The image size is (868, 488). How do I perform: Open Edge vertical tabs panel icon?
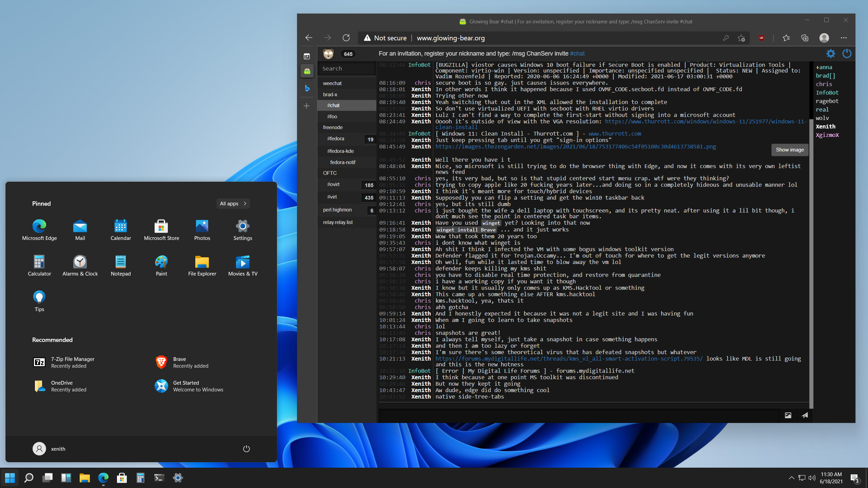click(307, 56)
